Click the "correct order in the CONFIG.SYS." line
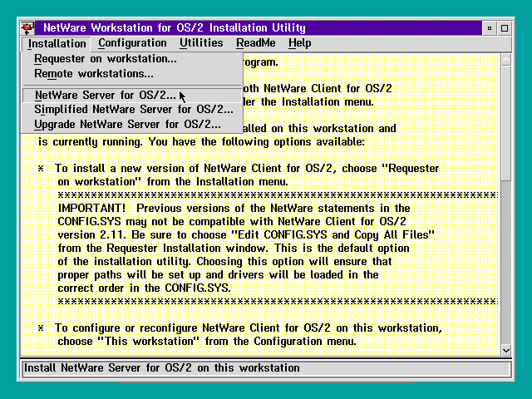 click(144, 288)
